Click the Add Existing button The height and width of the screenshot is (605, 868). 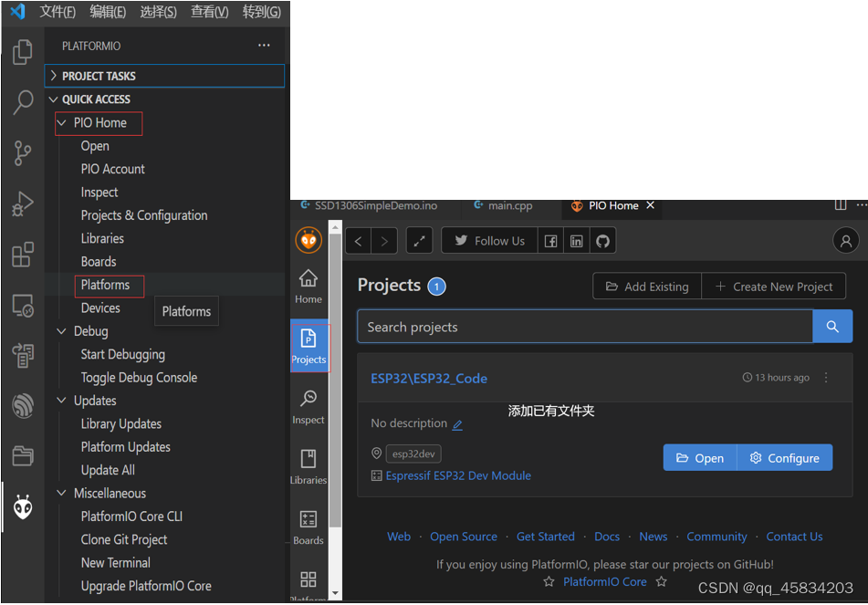[x=646, y=287]
